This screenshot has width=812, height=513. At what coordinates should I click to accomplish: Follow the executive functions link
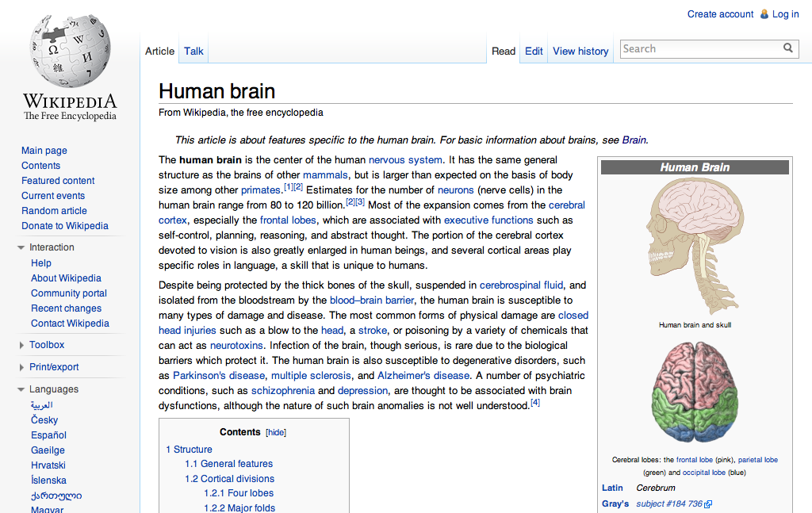(488, 220)
